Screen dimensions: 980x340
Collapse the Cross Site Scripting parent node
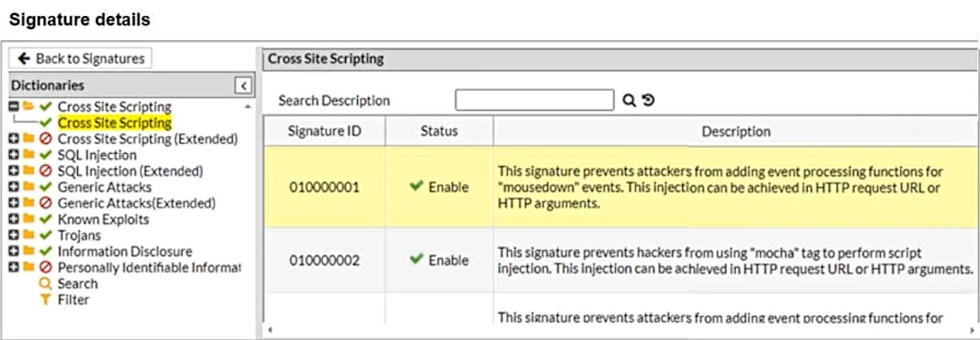tap(14, 107)
